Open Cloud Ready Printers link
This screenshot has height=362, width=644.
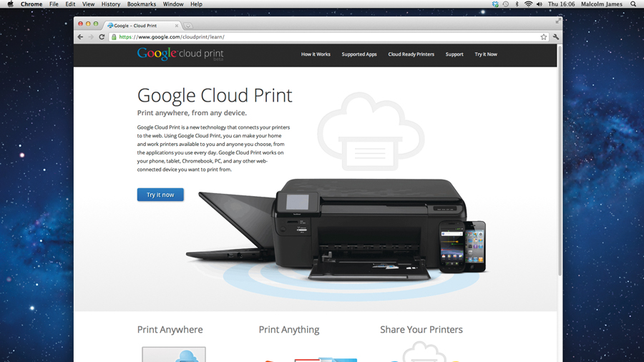coord(411,54)
